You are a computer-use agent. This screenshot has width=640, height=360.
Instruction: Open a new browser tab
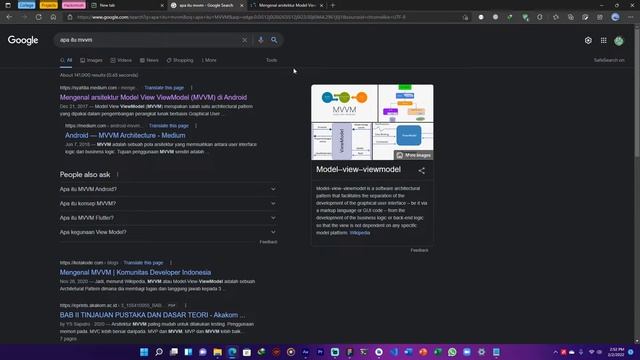[x=333, y=5]
